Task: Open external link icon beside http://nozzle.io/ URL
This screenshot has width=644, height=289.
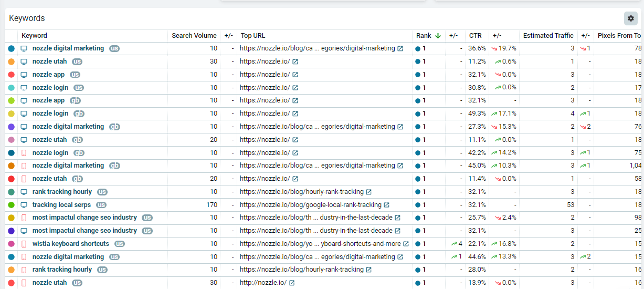Action: click(292, 283)
